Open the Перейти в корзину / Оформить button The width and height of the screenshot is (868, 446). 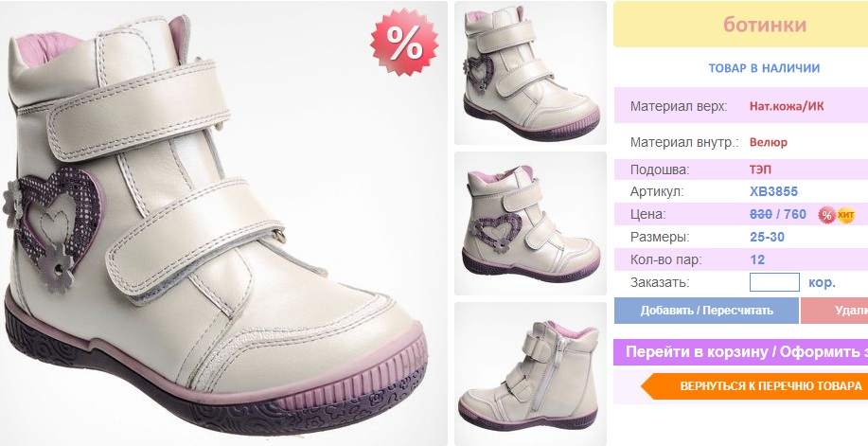tap(740, 352)
